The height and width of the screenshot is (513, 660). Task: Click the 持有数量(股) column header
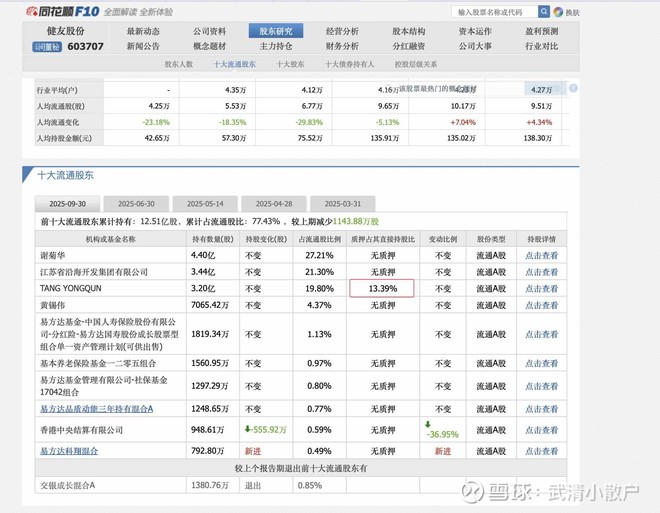[213, 239]
